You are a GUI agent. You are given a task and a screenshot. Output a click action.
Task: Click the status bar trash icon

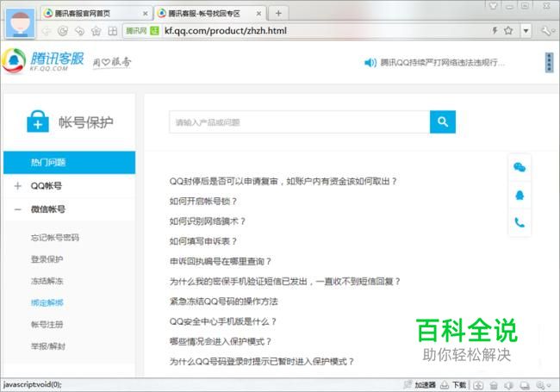pyautogui.click(x=494, y=385)
